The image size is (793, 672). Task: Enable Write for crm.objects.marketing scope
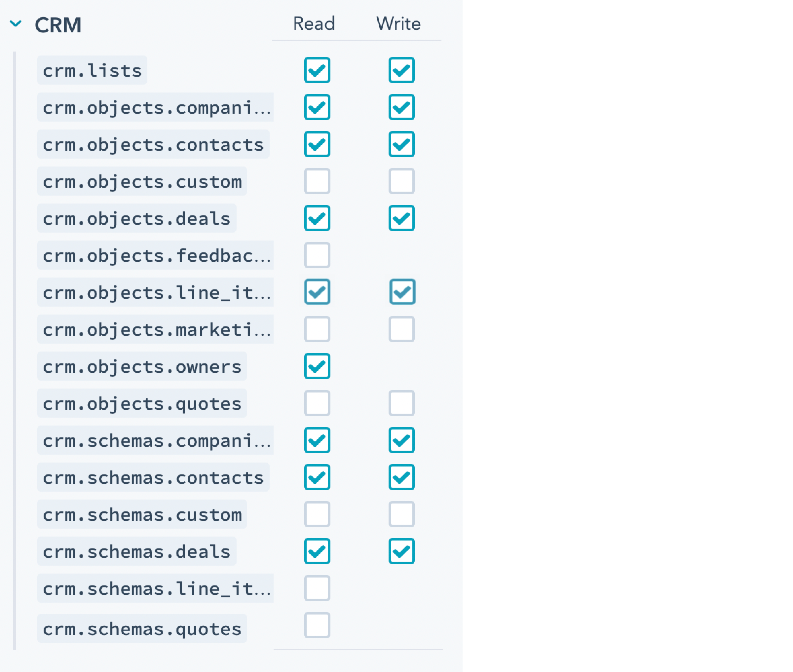click(x=401, y=329)
